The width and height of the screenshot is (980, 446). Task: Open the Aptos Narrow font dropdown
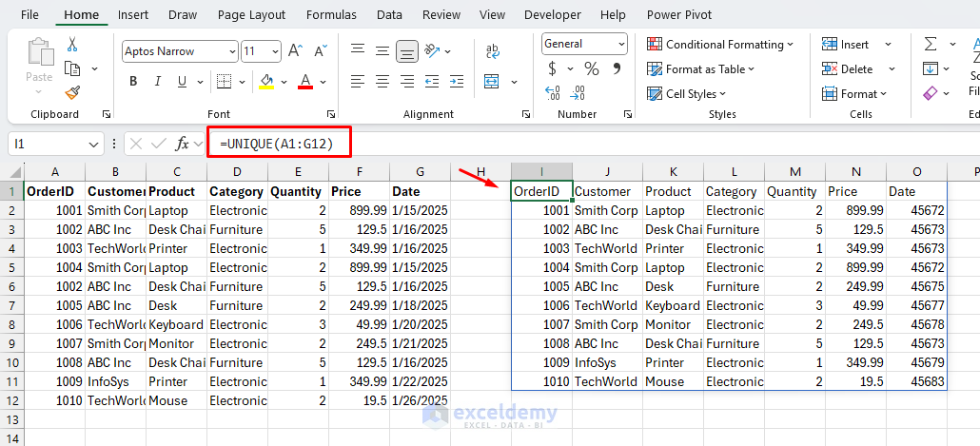[233, 51]
